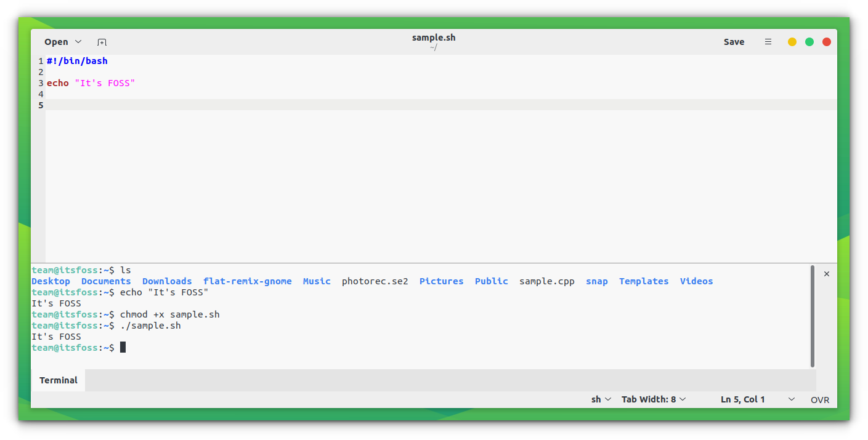This screenshot has height=440, width=868.
Task: Click the red close window button
Action: click(827, 42)
